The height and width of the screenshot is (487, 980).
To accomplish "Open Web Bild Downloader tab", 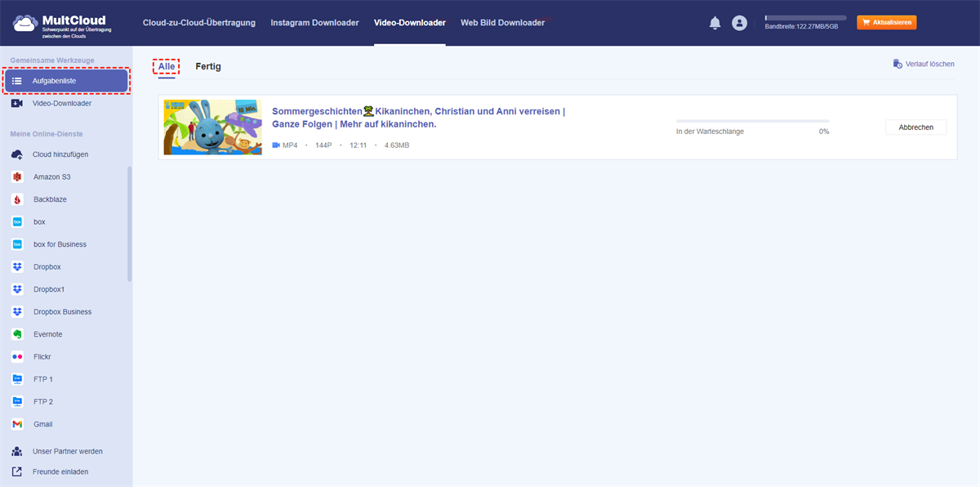I will click(502, 23).
